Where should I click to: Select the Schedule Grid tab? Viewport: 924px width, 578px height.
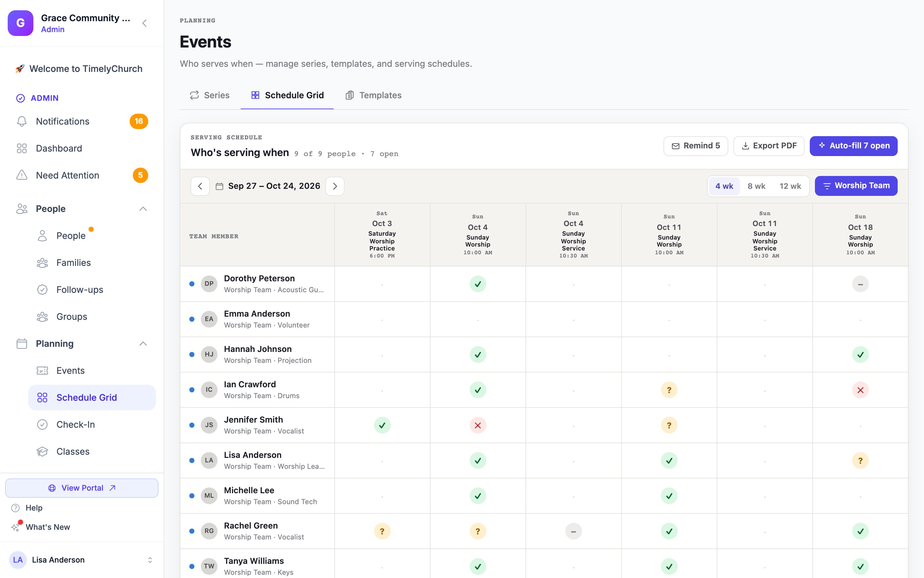(287, 95)
